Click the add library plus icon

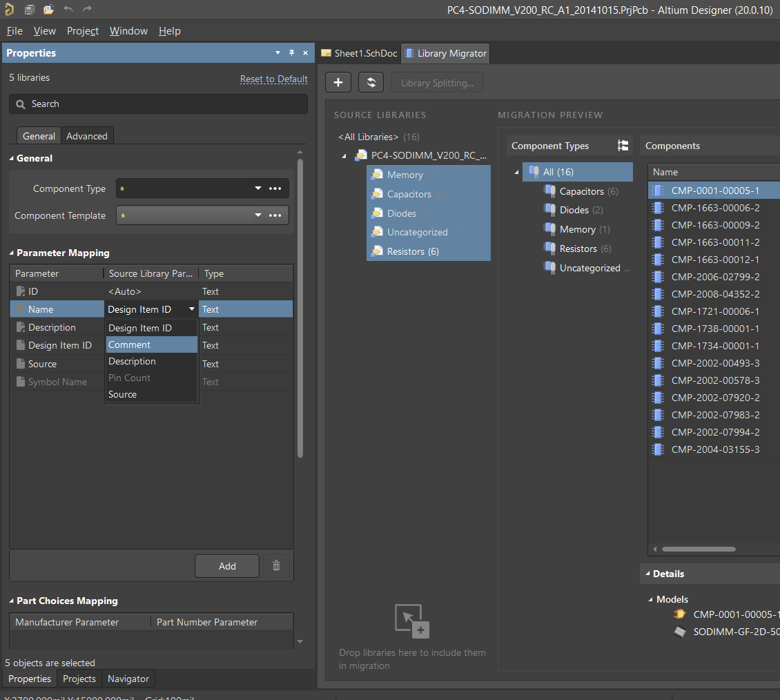338,81
